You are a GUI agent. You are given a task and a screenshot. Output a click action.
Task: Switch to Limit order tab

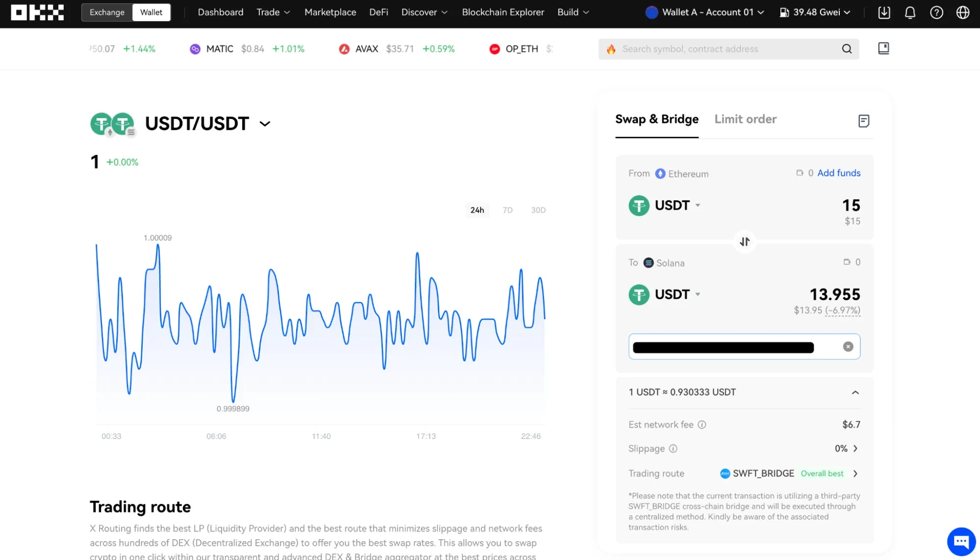[x=745, y=120]
